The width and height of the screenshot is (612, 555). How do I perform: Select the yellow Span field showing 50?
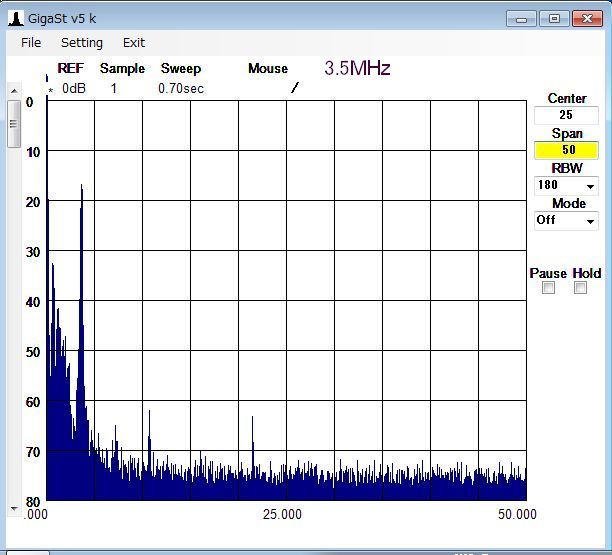point(566,150)
